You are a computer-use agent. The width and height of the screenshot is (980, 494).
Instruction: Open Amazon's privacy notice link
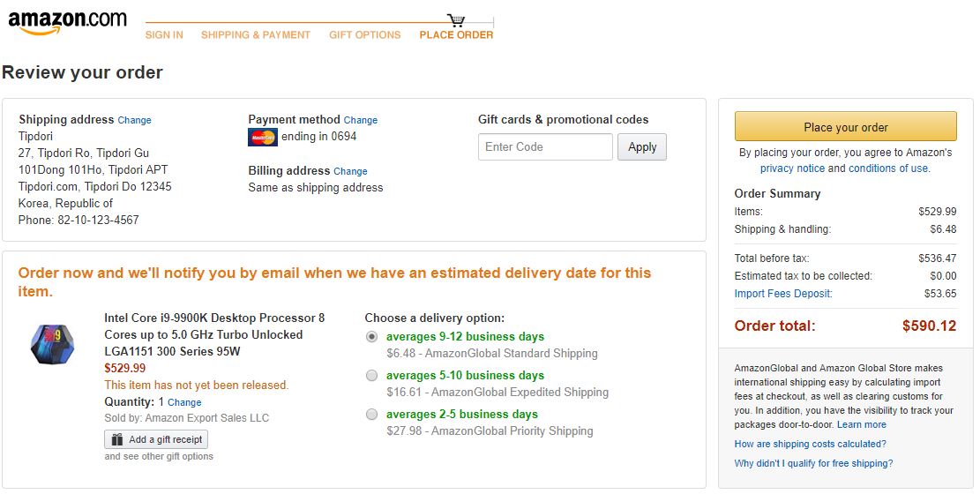pyautogui.click(x=792, y=168)
